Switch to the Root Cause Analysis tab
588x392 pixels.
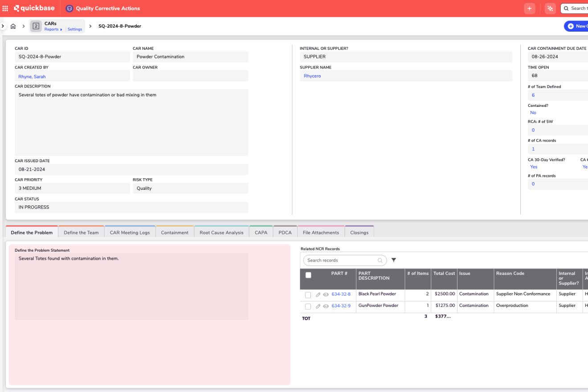click(221, 233)
